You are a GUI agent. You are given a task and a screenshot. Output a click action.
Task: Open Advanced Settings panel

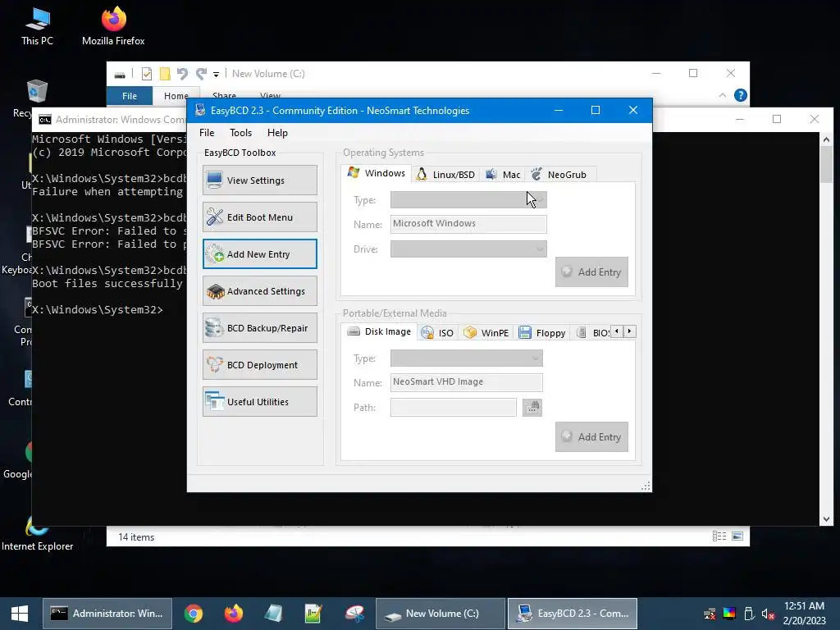point(260,291)
